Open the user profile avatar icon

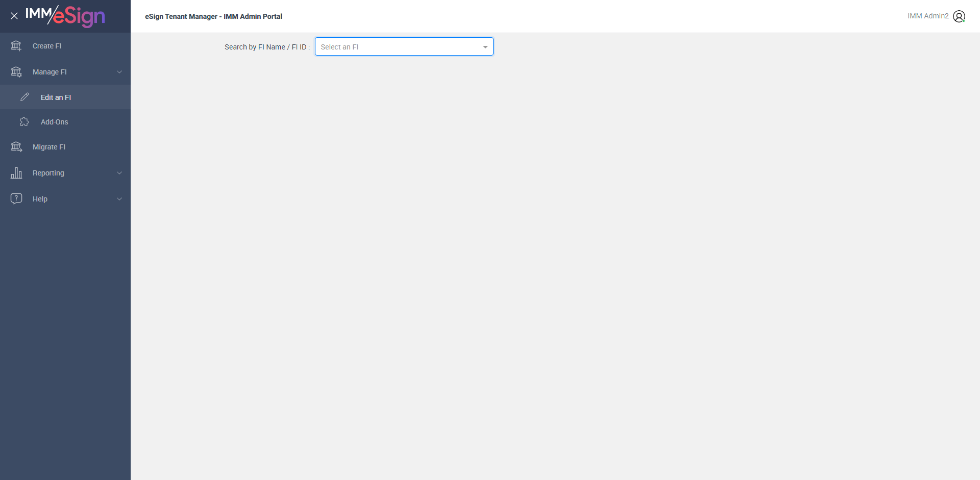coord(959,16)
